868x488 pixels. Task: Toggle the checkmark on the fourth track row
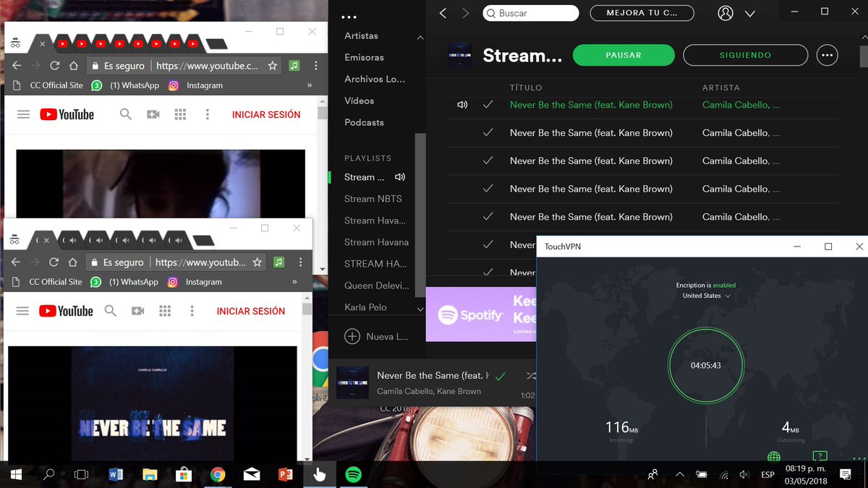[488, 189]
